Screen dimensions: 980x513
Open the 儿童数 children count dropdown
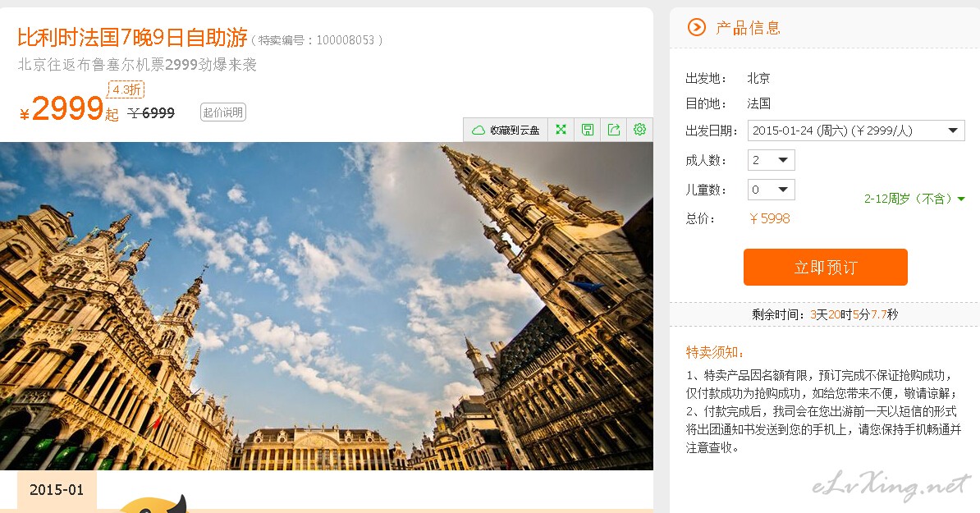pyautogui.click(x=772, y=190)
